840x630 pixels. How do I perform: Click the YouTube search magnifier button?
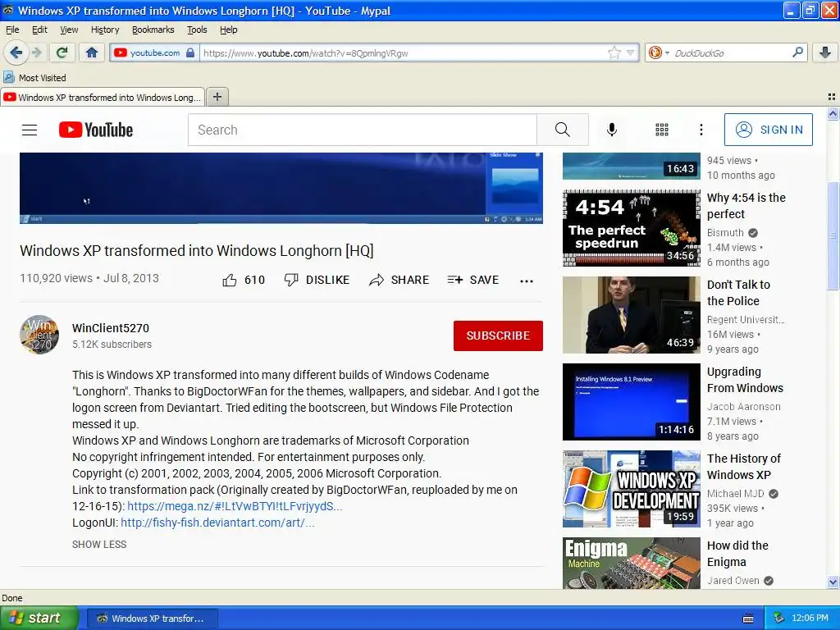[x=563, y=130]
